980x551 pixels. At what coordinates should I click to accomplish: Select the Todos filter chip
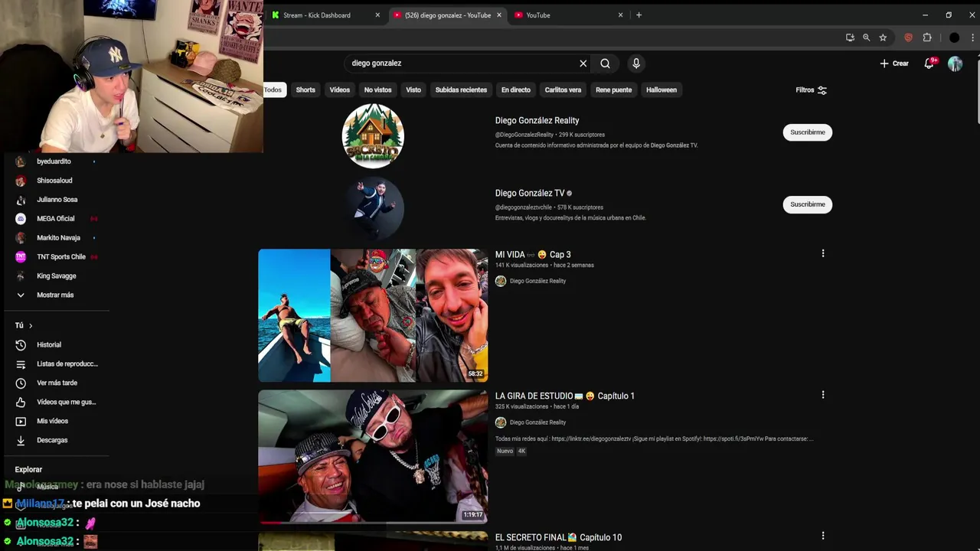273,90
